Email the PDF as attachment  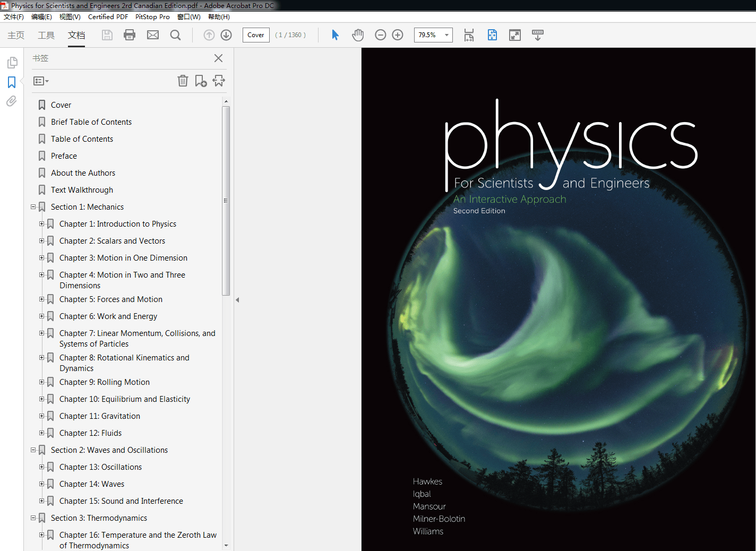[153, 35]
